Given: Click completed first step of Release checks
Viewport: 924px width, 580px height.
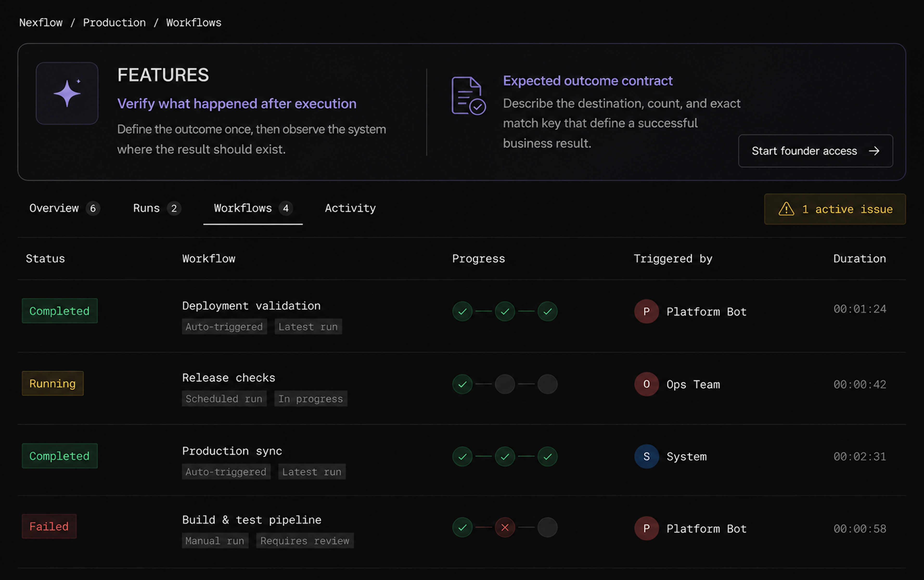Looking at the screenshot, I should [462, 384].
